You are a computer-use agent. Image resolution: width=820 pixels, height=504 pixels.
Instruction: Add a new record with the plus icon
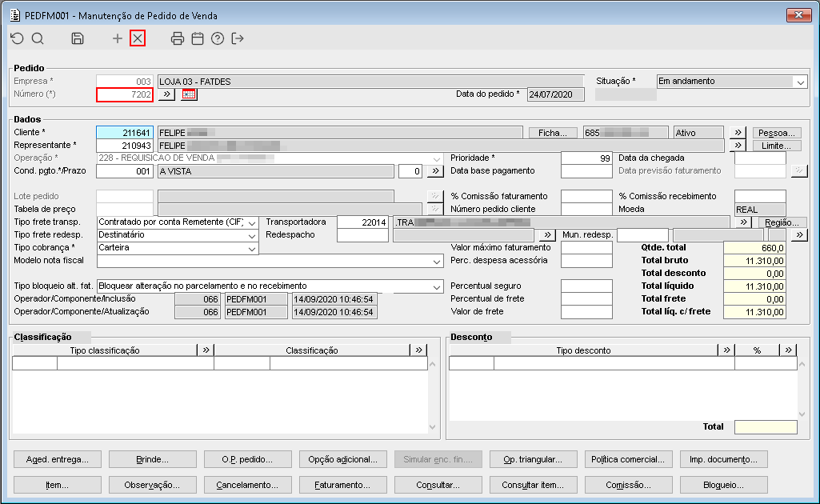coord(117,38)
